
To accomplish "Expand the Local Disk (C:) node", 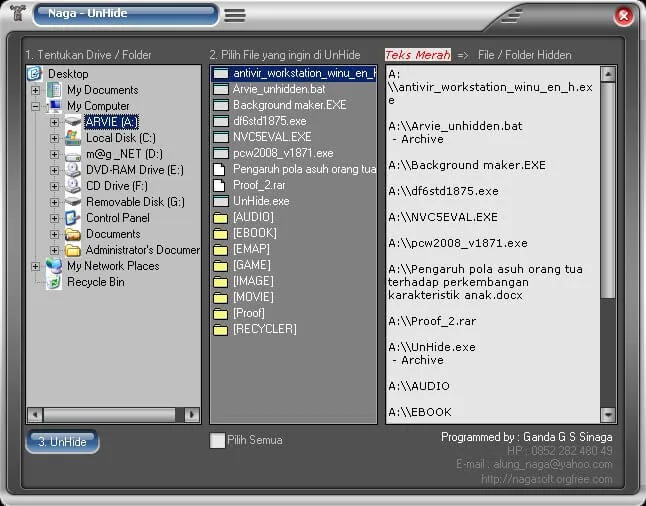I will coord(54,138).
